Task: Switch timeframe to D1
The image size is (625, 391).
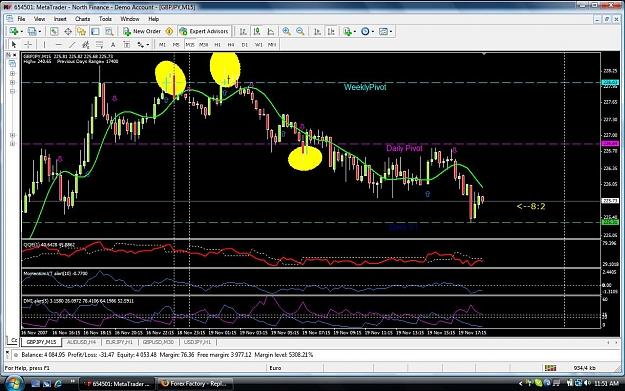Action: tap(245, 45)
